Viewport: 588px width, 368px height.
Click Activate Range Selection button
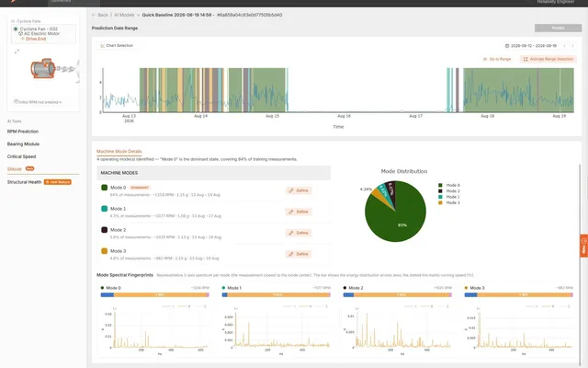pos(548,59)
